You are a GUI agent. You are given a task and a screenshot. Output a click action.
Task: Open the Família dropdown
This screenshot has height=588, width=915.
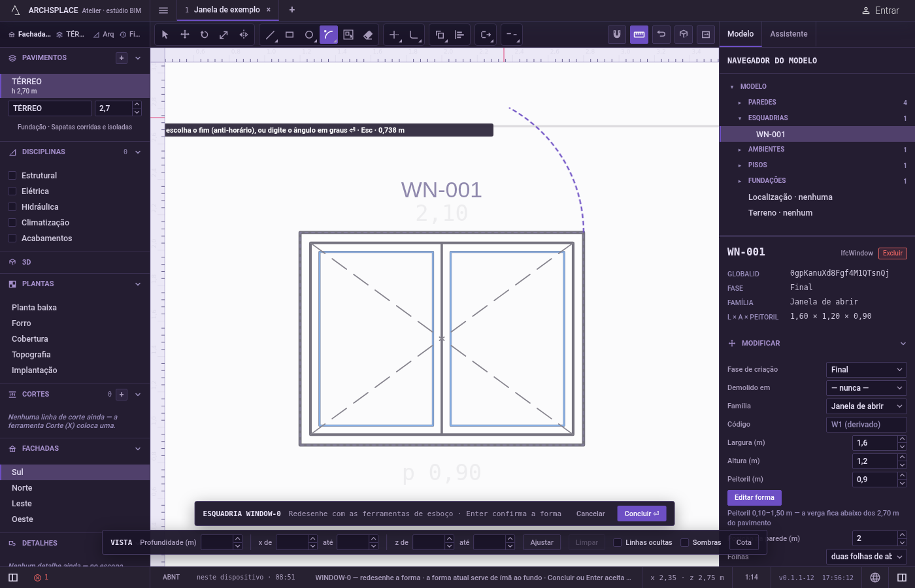pyautogui.click(x=866, y=406)
